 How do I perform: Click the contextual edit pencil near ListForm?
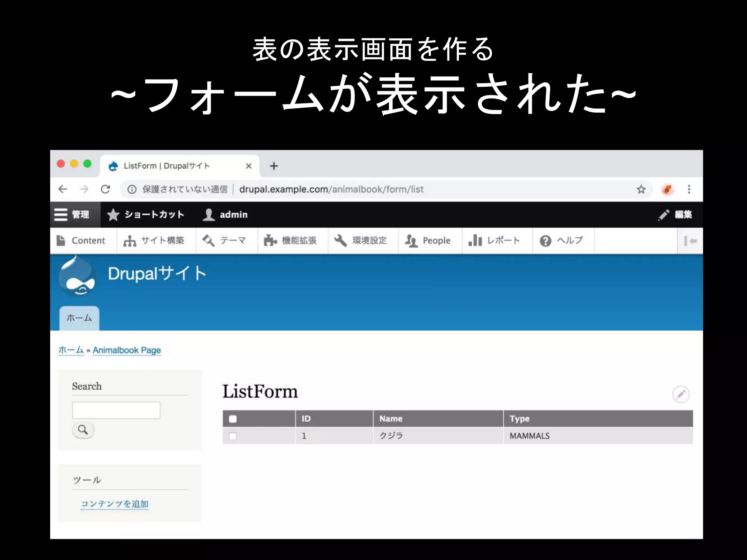681,394
